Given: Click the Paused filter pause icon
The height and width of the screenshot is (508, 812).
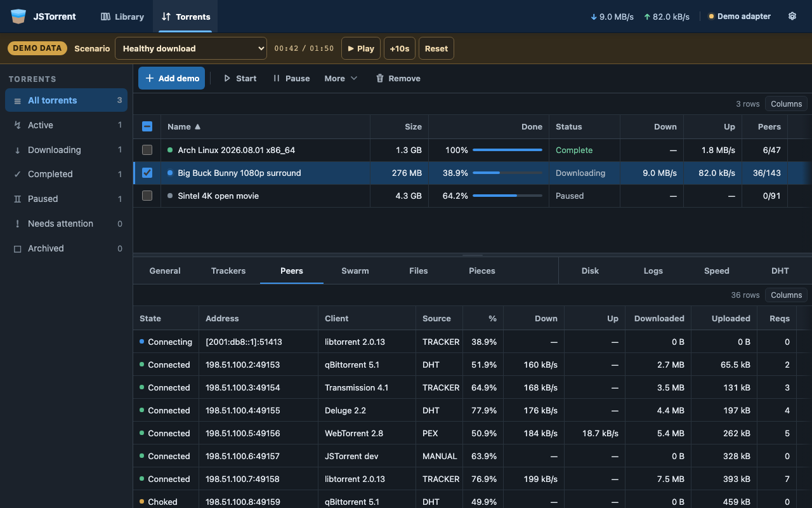Looking at the screenshot, I should pyautogui.click(x=17, y=199).
